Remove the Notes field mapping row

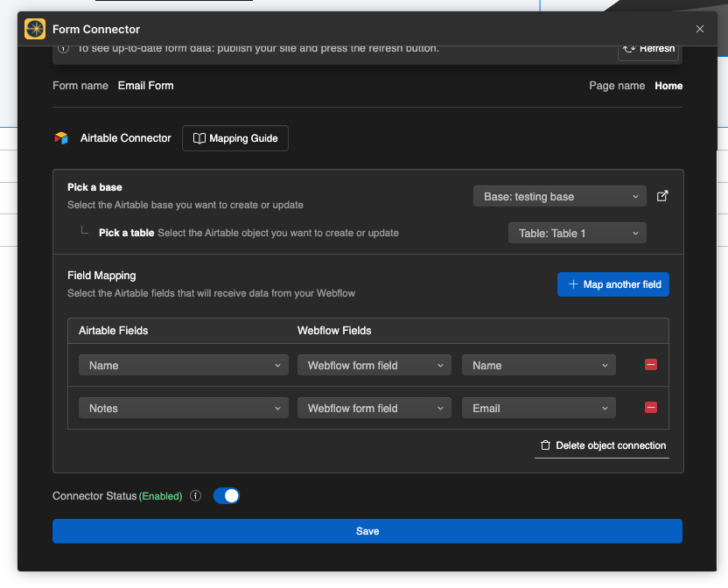click(x=651, y=408)
